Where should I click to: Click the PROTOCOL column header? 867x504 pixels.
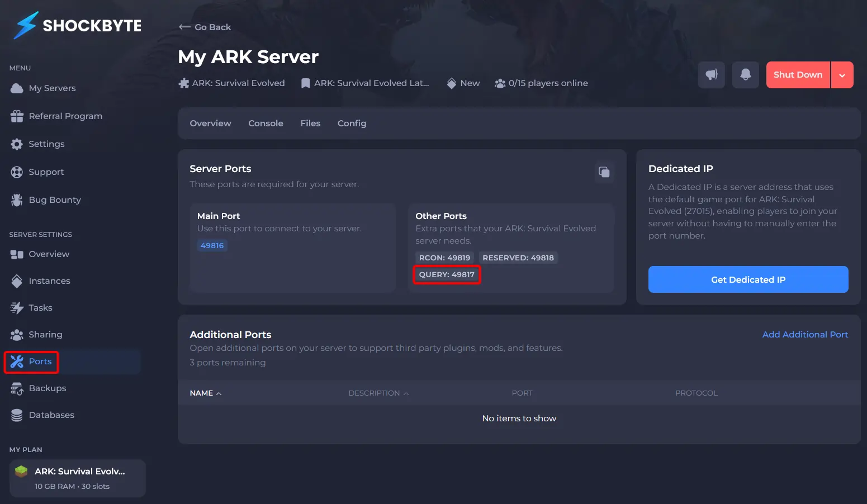pyautogui.click(x=696, y=393)
